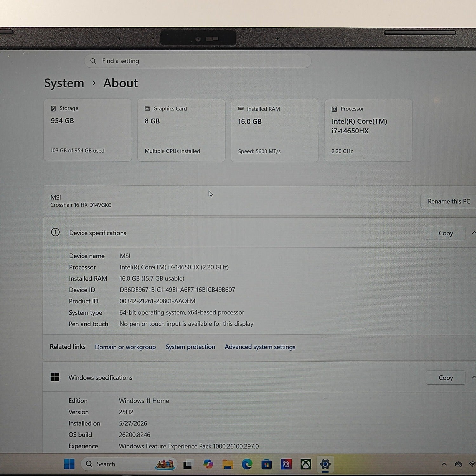Viewport: 476px width, 476px height.
Task: Click the Processor i7-14650HX card
Action: (x=368, y=131)
